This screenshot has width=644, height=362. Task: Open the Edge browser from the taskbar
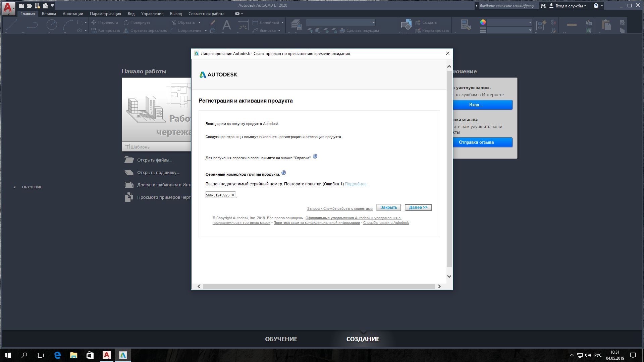57,355
